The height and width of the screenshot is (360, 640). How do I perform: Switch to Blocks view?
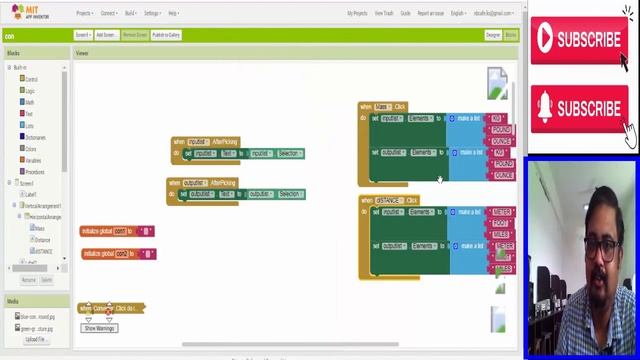[511, 35]
